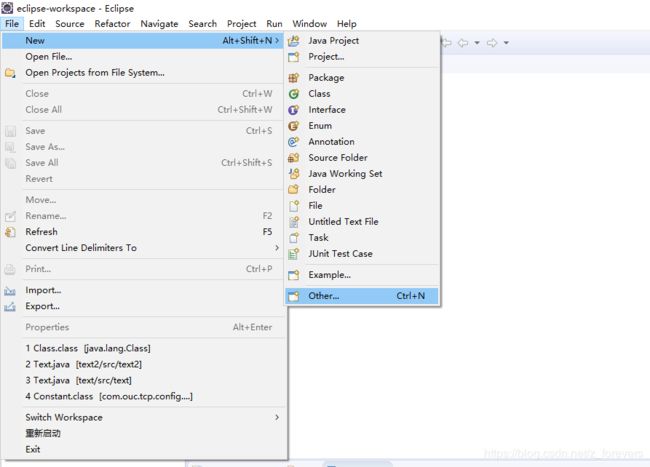Choose Package from New submenu
This screenshot has width=650, height=467.
[362, 77]
